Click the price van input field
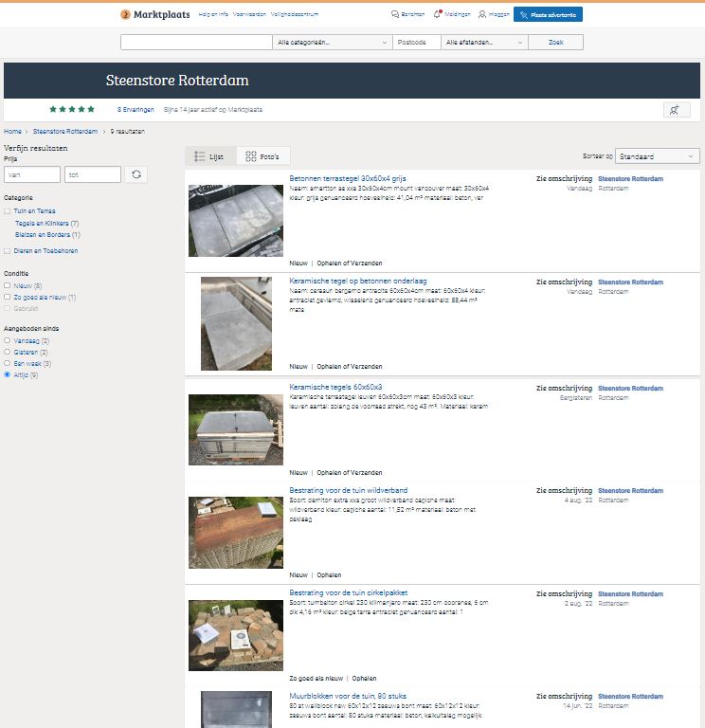The image size is (705, 728). pyautogui.click(x=32, y=174)
